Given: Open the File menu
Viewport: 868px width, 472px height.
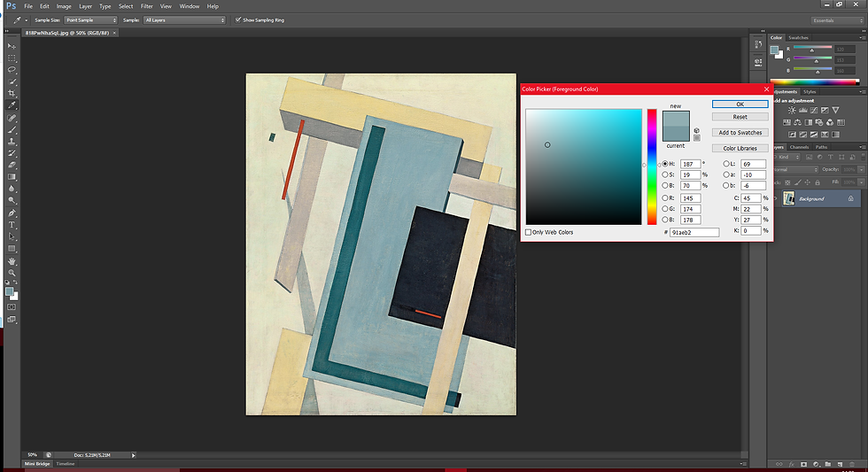Looking at the screenshot, I should point(28,6).
